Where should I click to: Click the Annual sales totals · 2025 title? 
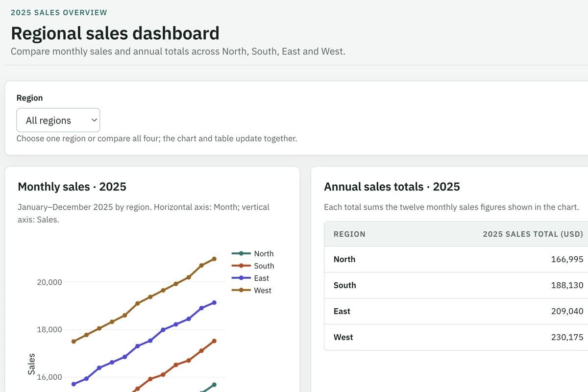pos(392,187)
